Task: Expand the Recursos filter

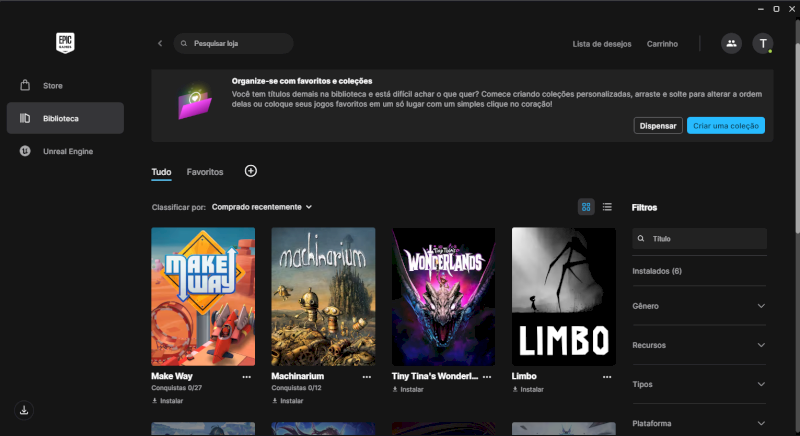Action: pyautogui.click(x=699, y=345)
